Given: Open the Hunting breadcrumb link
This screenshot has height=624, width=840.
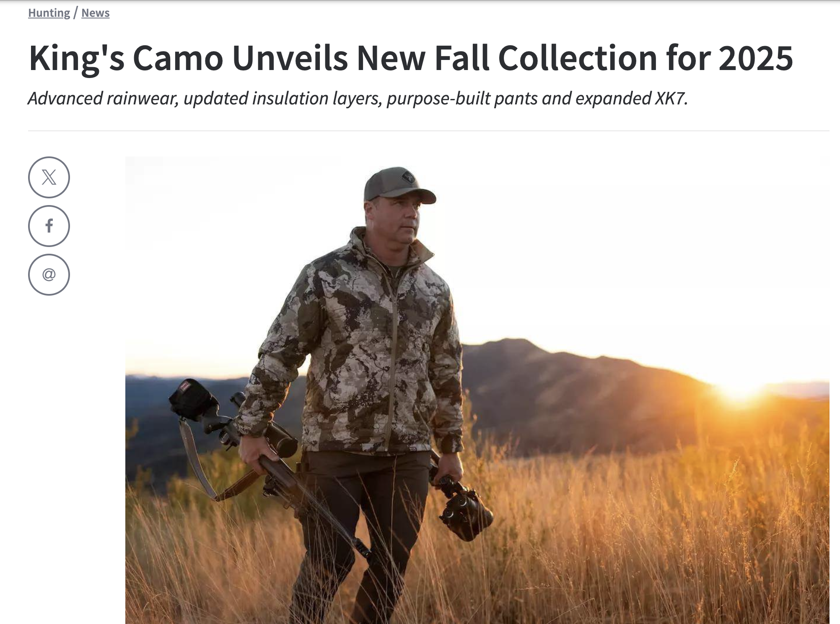Looking at the screenshot, I should tap(49, 13).
